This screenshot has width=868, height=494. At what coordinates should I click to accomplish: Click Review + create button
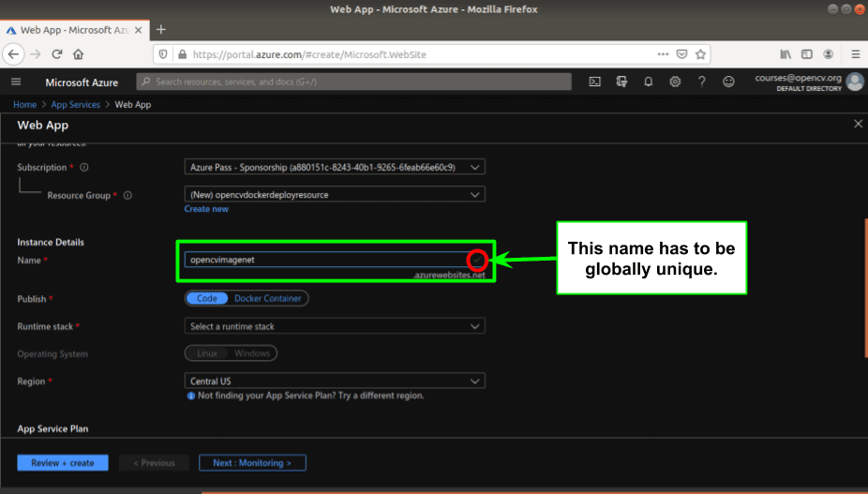(x=63, y=463)
